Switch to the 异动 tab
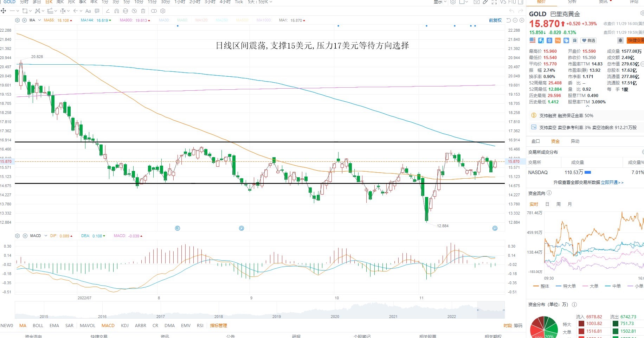This screenshot has height=338, width=644. 575,141
